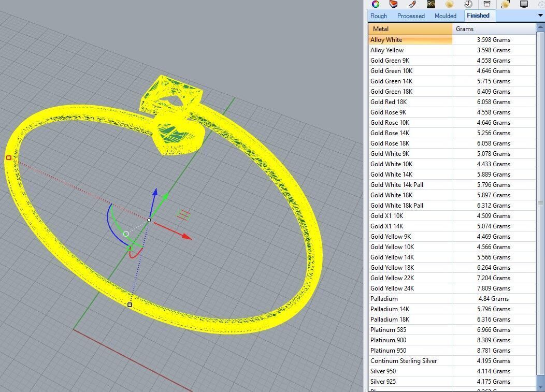
Task: Select the Gold Rose 14K row
Action: coord(452,133)
